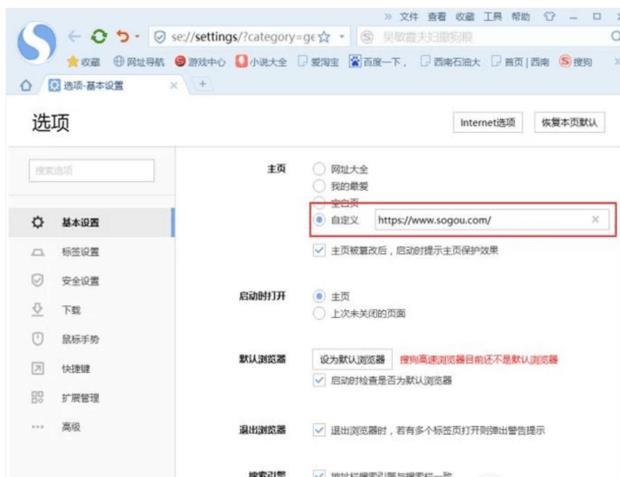
Task: Click the star bookmark icon in address bar
Action: 324,37
